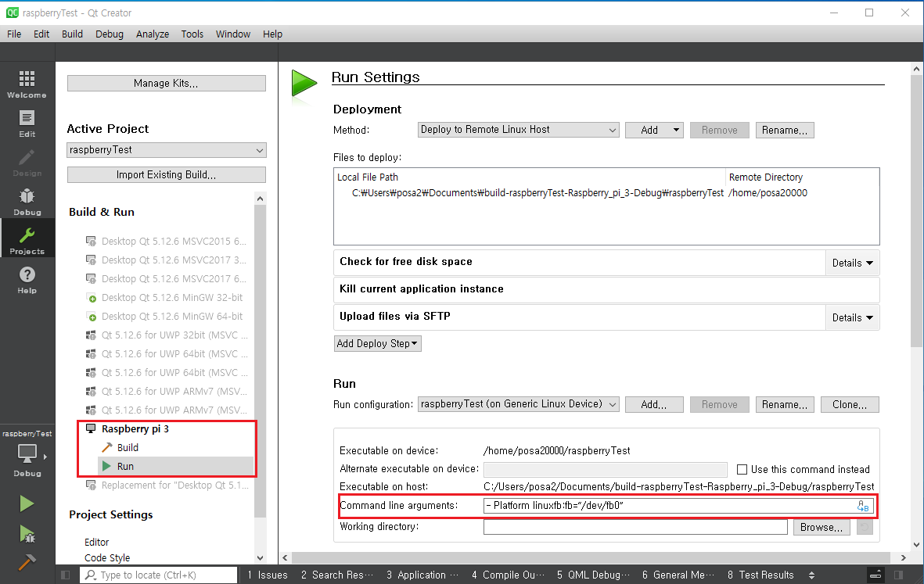Expand Details for Upload files via SFTP
This screenshot has height=584, width=924.
(852, 318)
